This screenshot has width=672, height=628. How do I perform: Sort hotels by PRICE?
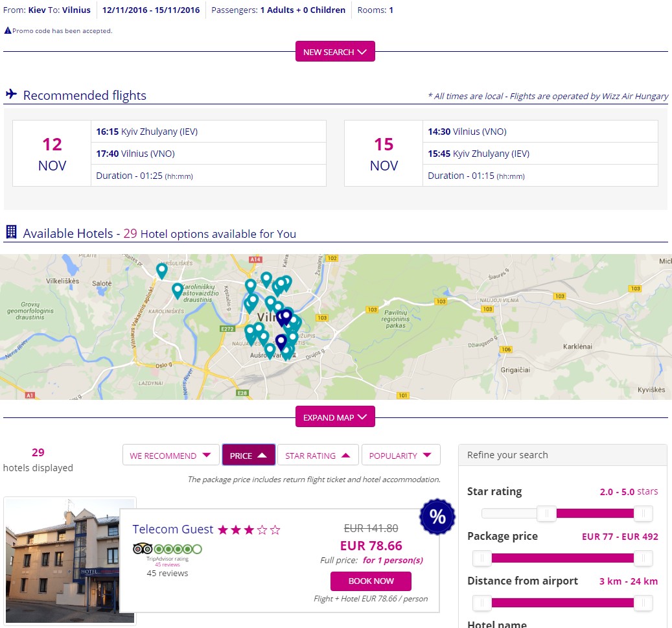coord(249,455)
